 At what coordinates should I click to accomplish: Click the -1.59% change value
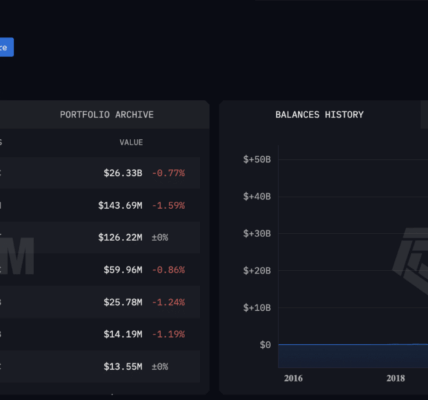coord(168,205)
